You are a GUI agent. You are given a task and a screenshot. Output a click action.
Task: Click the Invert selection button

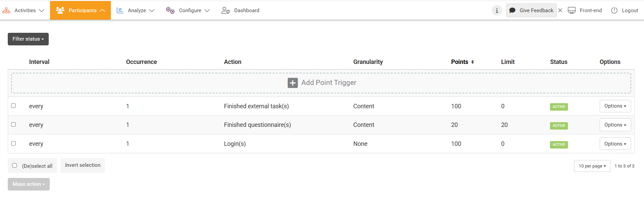pos(82,165)
